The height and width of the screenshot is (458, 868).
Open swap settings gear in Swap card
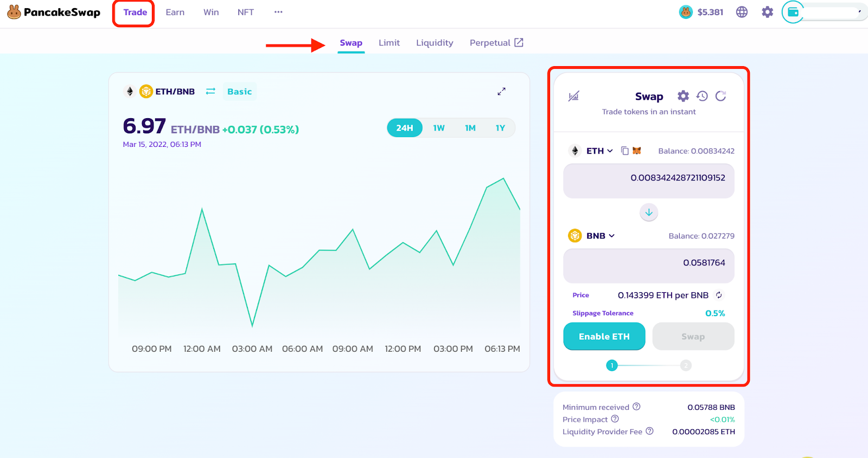(683, 96)
